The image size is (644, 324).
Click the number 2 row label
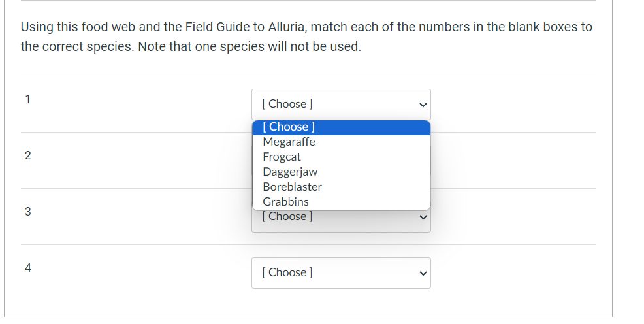click(x=27, y=155)
